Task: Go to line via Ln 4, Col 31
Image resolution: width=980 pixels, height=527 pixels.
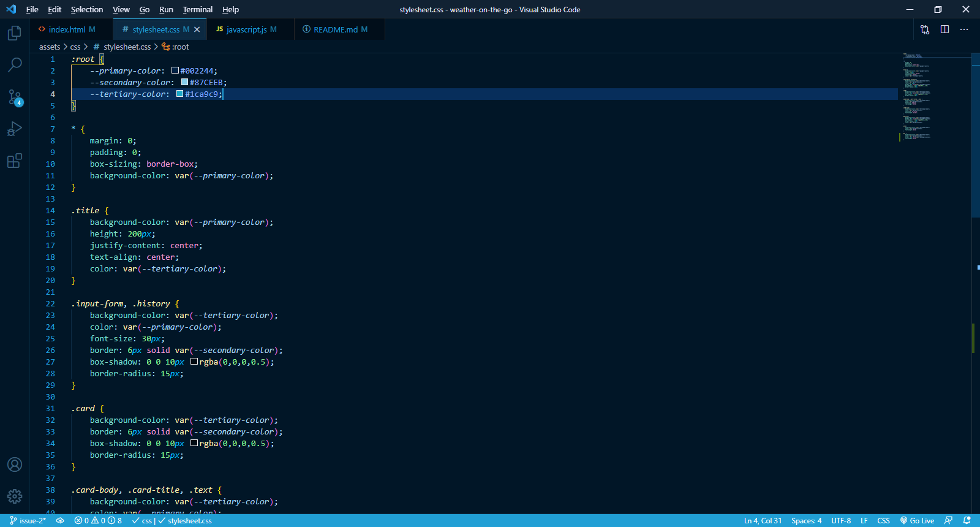Action: (x=763, y=521)
